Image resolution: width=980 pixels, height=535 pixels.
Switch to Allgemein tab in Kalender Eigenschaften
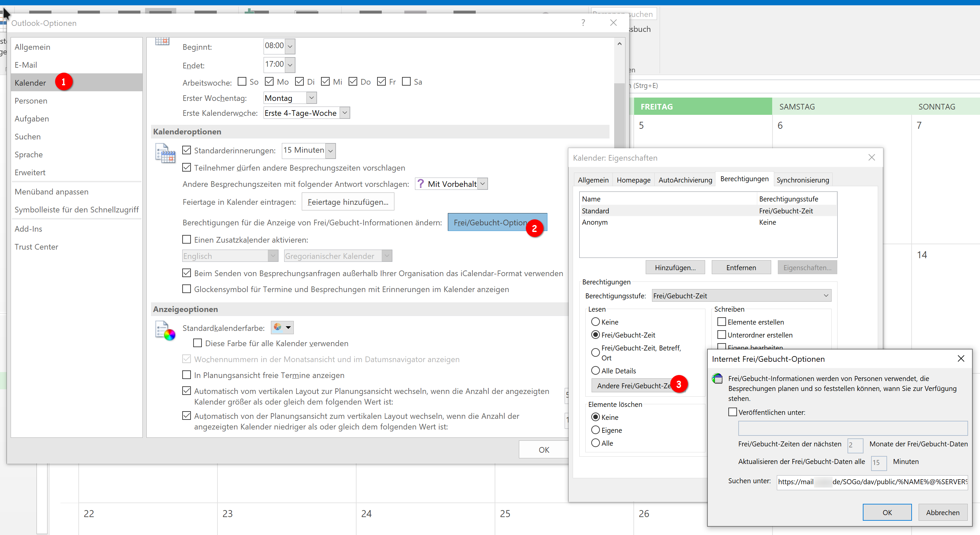click(x=593, y=180)
